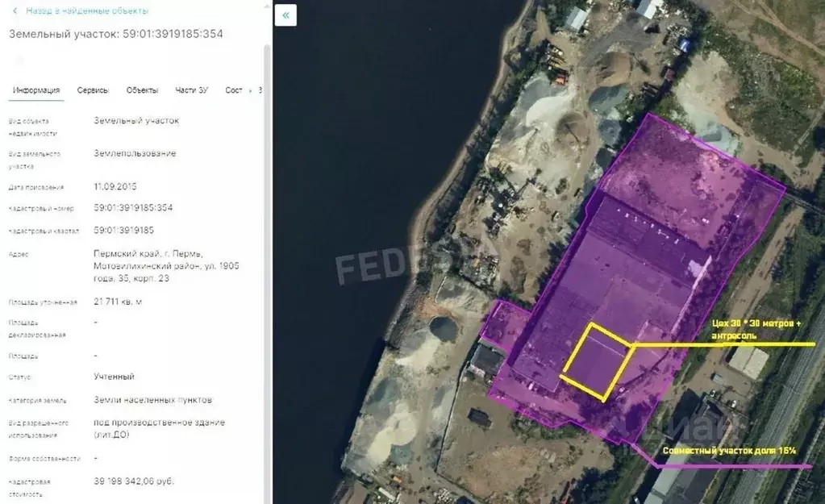Click the title "Земельный участок: 59:01:3919185:354"
Screen dimensions: 825x504
coord(115,34)
